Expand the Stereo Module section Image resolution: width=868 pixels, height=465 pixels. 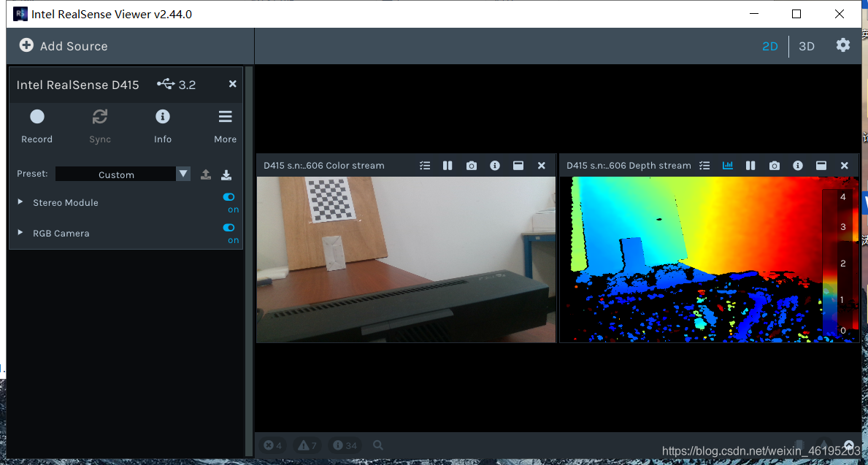coord(20,202)
